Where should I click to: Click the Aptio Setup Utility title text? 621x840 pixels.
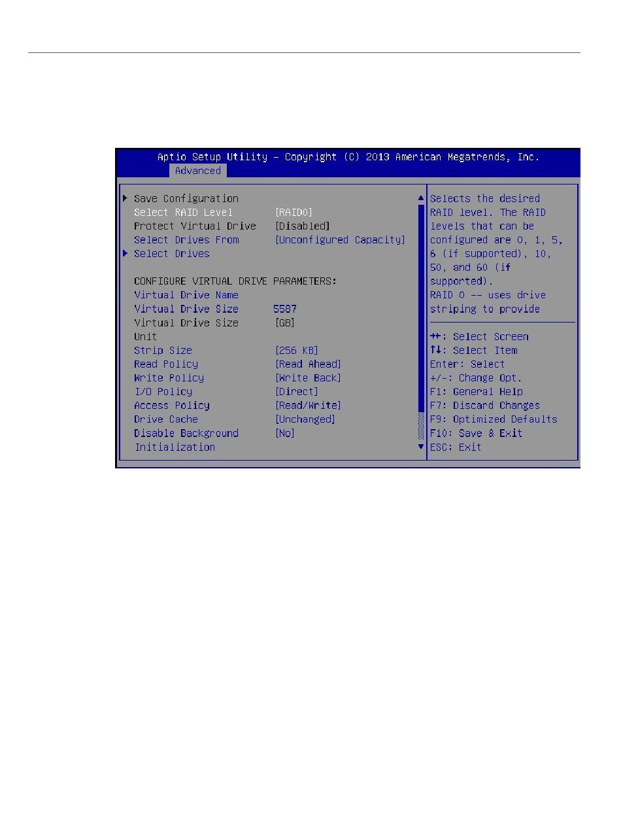click(348, 157)
